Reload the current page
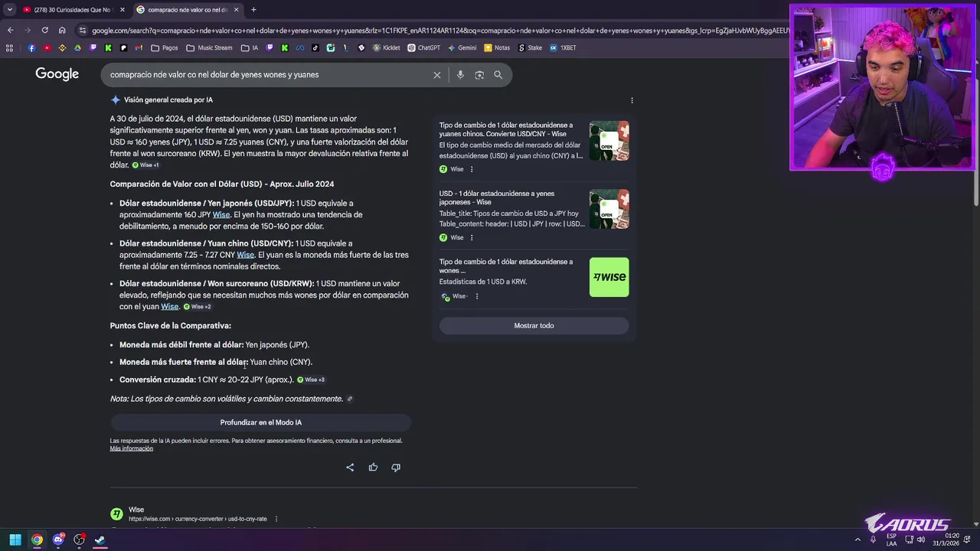 pos(44,30)
